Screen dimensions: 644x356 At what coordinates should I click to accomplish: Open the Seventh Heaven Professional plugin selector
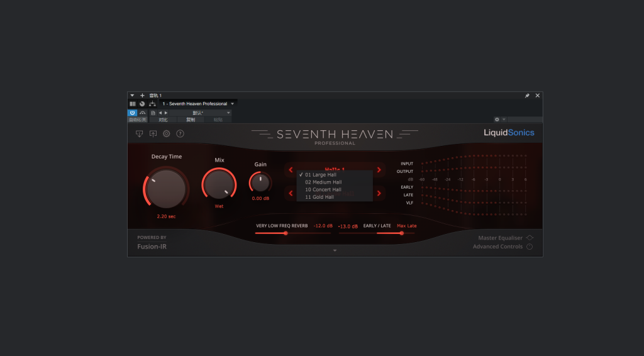tap(198, 104)
